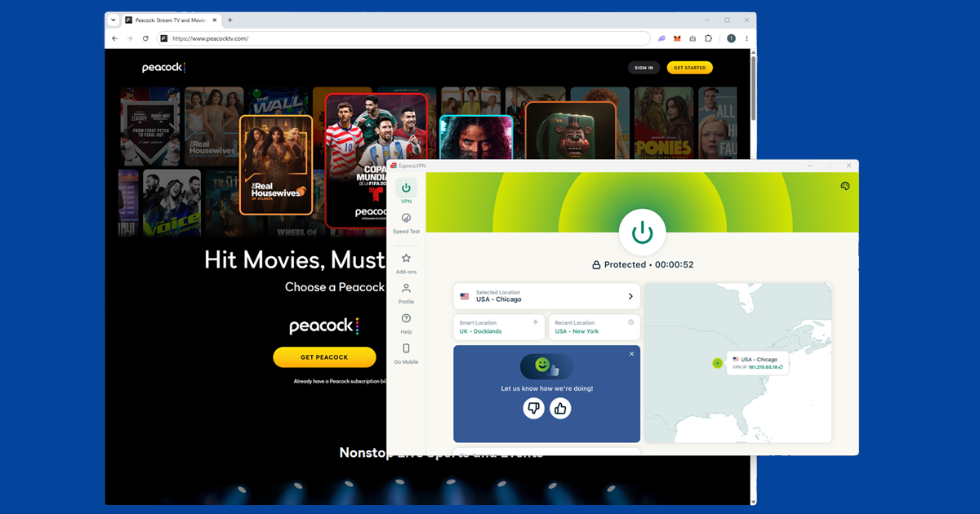This screenshot has height=514, width=980.
Task: Click the camera extension icon in Chrome
Action: [x=693, y=38]
